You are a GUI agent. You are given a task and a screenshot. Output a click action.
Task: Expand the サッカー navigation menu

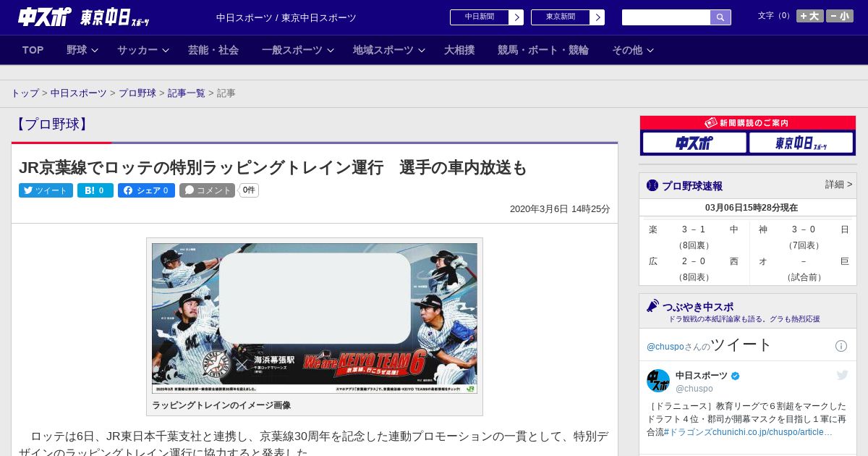[x=143, y=50]
